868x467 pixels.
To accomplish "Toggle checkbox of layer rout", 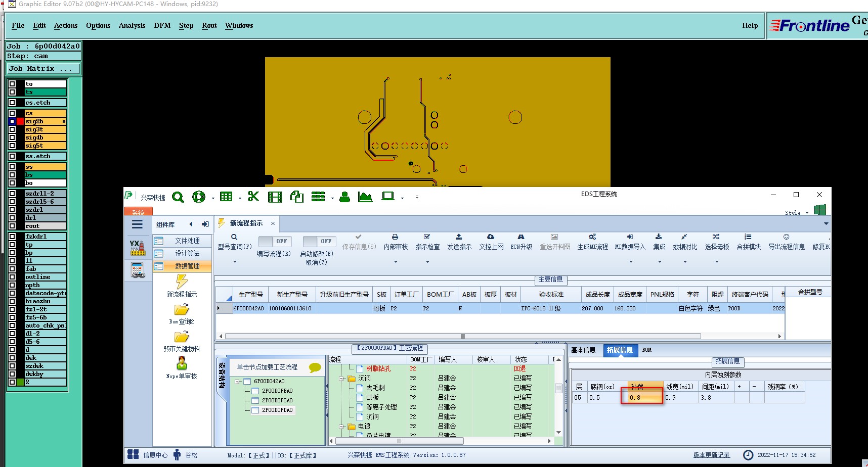I will [x=12, y=226].
